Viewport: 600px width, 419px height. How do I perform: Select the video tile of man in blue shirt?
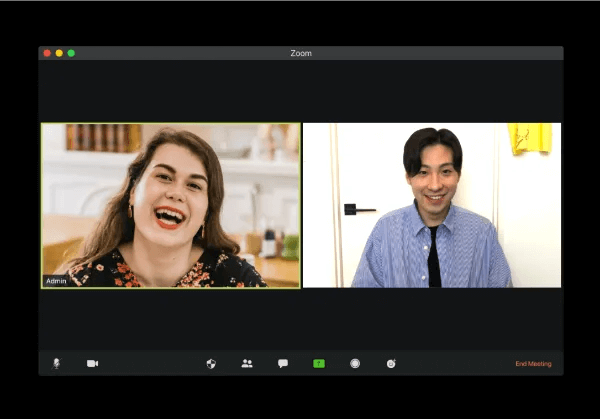432,205
